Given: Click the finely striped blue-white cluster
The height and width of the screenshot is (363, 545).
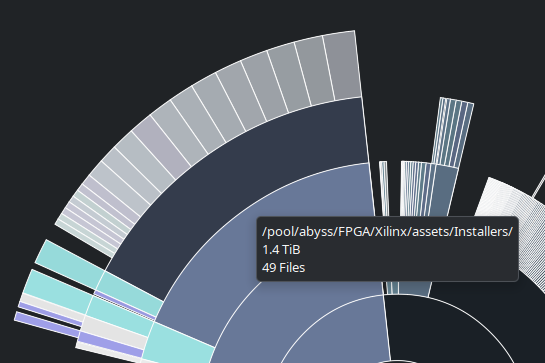Looking at the screenshot, I should (x=416, y=189).
